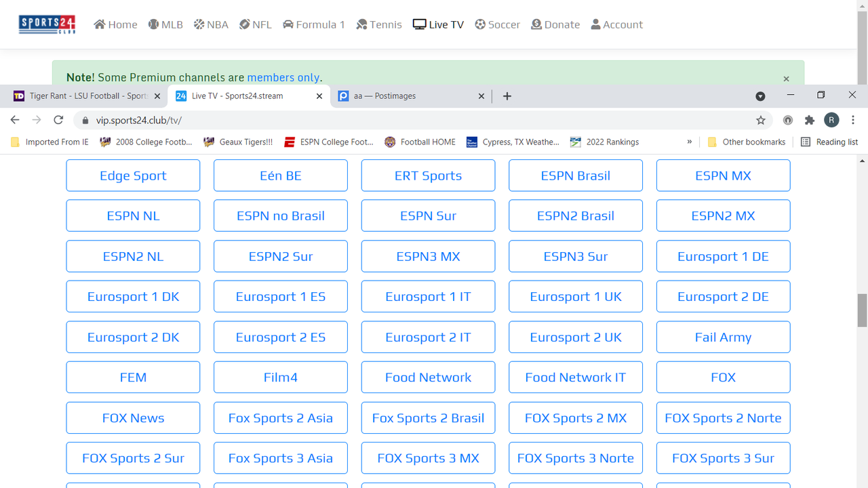The image size is (868, 488).
Task: Open the FOX News channel
Action: [133, 418]
